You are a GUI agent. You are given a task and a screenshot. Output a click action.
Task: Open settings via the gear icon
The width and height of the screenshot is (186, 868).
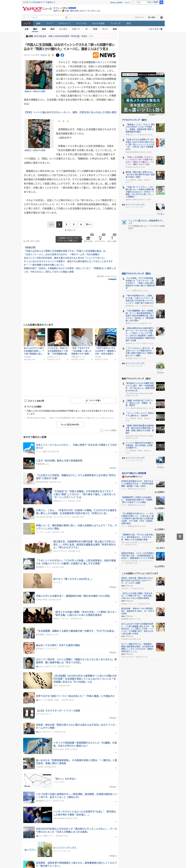click(161, 18)
